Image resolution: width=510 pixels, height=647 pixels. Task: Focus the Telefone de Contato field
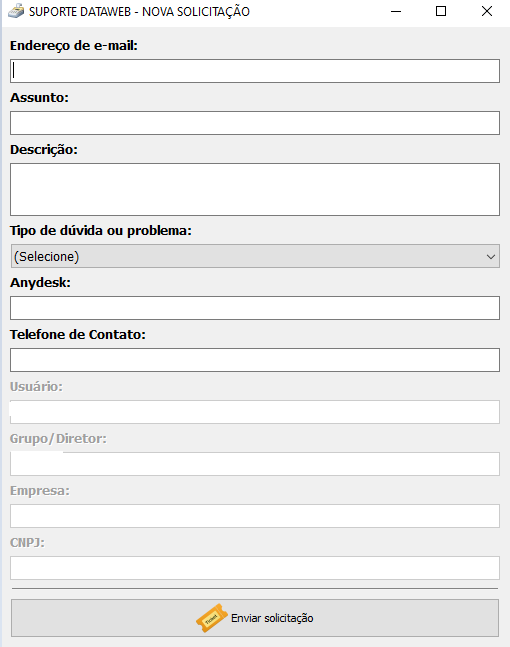click(x=255, y=360)
